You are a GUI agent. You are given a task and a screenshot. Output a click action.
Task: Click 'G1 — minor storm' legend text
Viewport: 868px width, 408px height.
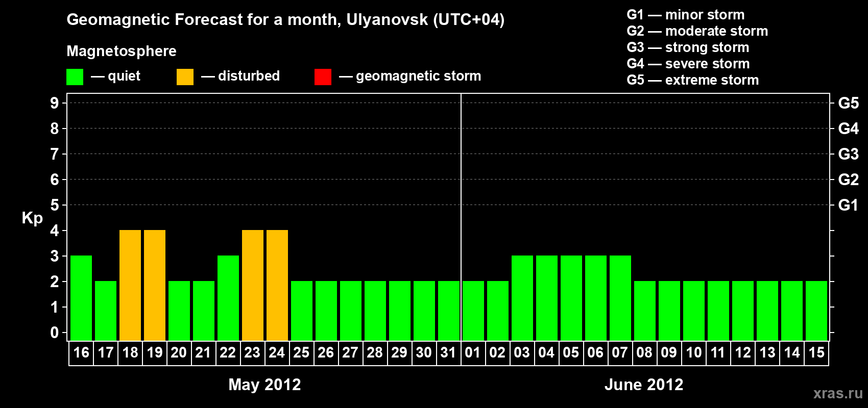pos(686,15)
